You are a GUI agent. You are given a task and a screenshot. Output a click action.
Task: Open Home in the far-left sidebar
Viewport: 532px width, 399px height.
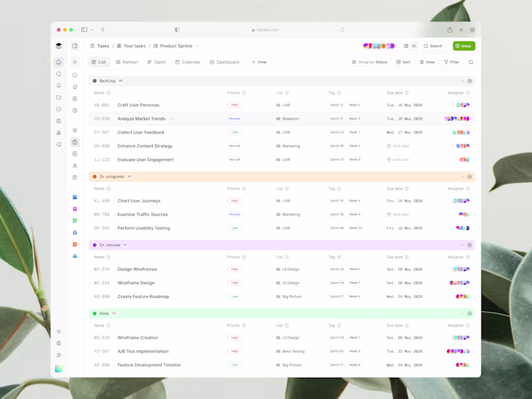[59, 62]
